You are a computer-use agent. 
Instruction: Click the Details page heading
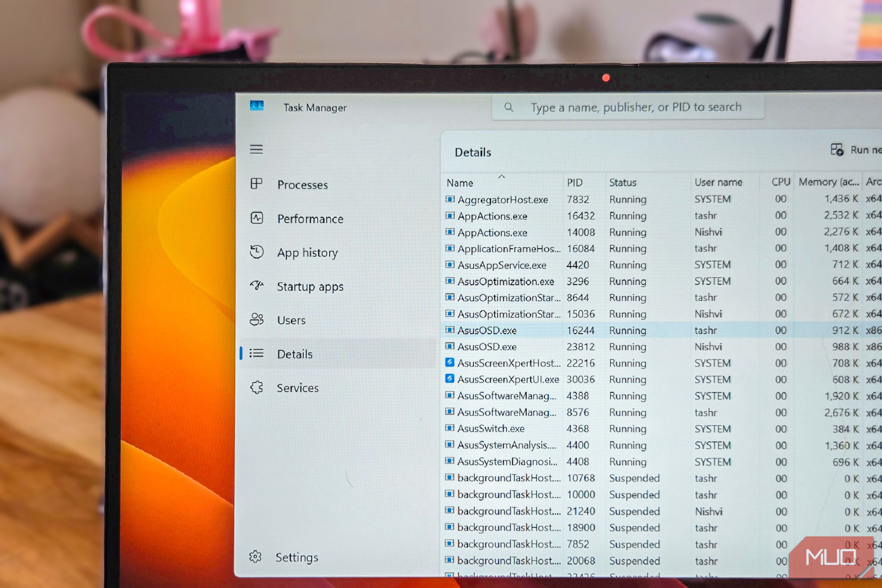(x=473, y=152)
